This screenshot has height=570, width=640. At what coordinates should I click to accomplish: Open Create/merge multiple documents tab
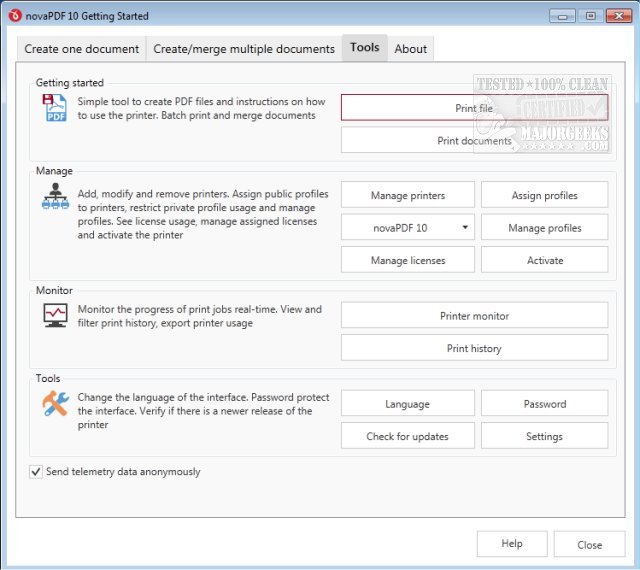click(244, 49)
